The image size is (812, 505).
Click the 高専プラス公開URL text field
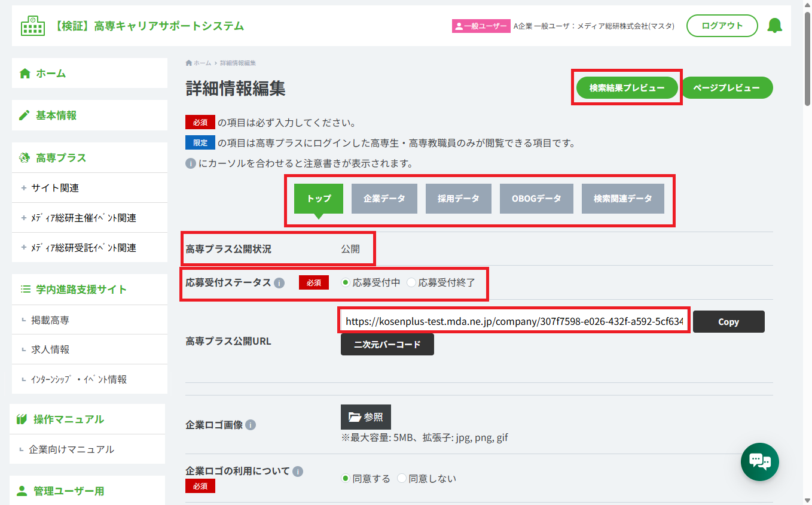click(x=514, y=321)
